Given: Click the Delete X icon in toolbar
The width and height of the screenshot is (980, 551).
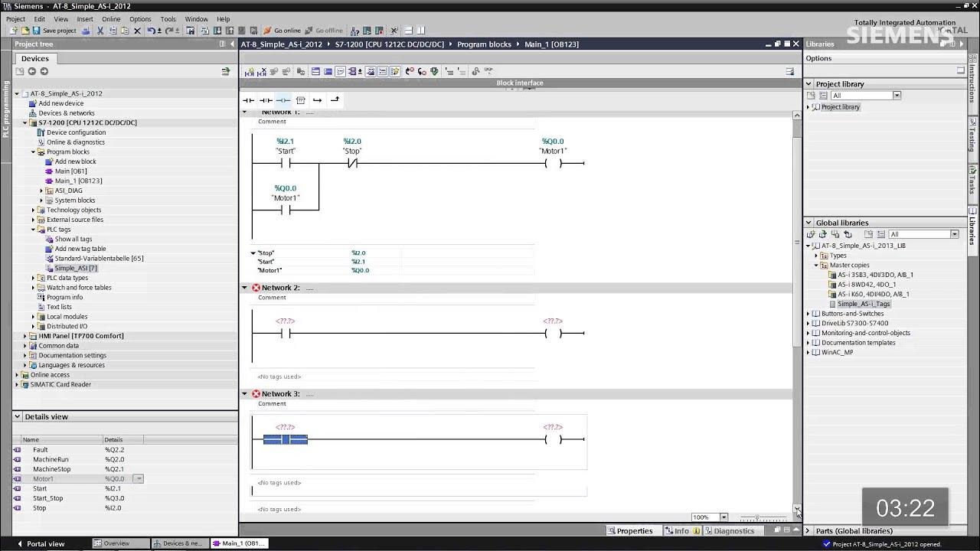Looking at the screenshot, I should coord(137,31).
